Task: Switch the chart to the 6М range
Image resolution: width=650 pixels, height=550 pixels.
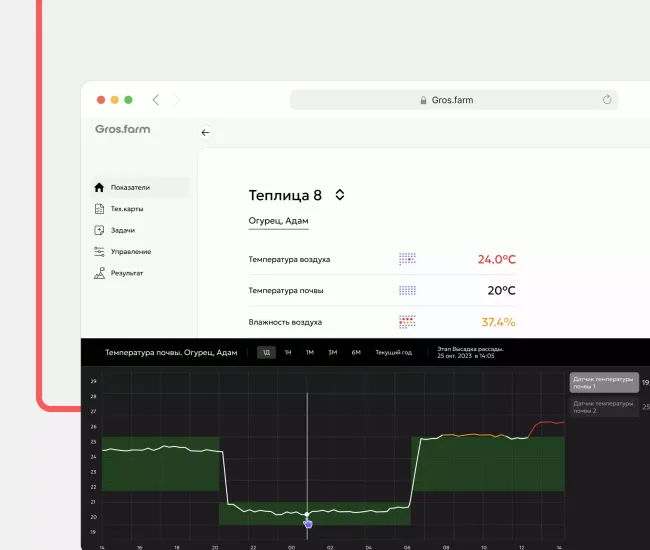Action: pyautogui.click(x=356, y=352)
